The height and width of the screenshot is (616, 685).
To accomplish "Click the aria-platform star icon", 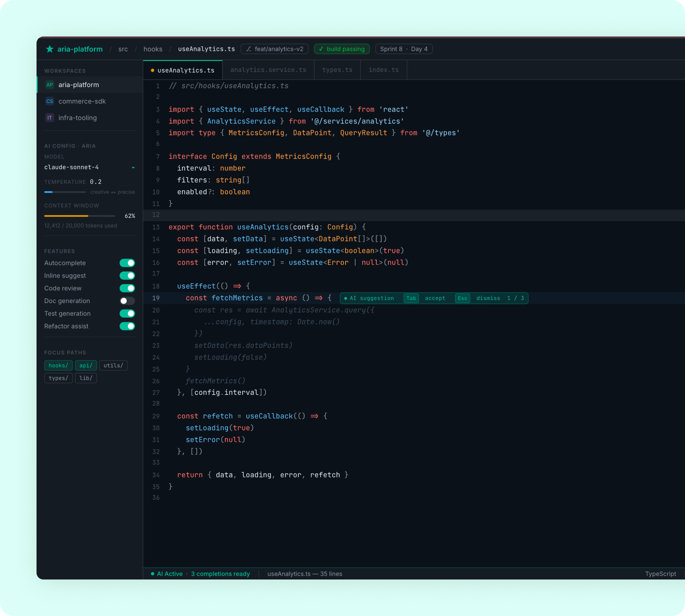I will pos(50,49).
